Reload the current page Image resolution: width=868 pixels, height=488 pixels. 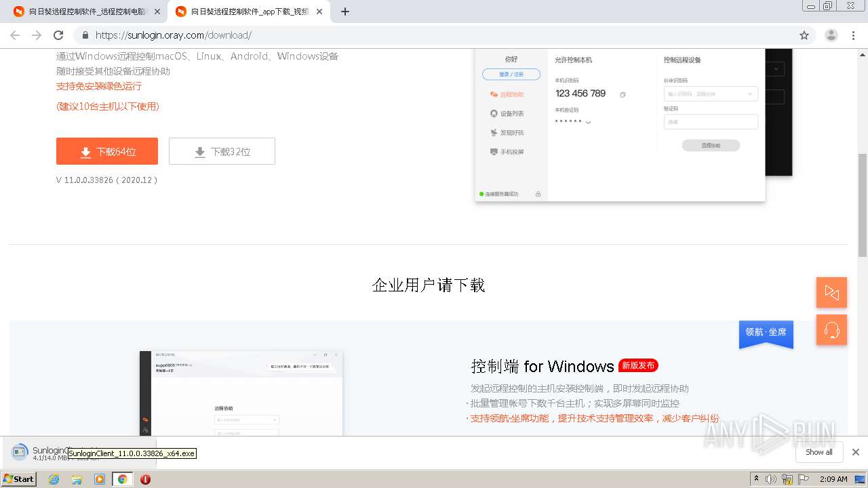point(58,35)
